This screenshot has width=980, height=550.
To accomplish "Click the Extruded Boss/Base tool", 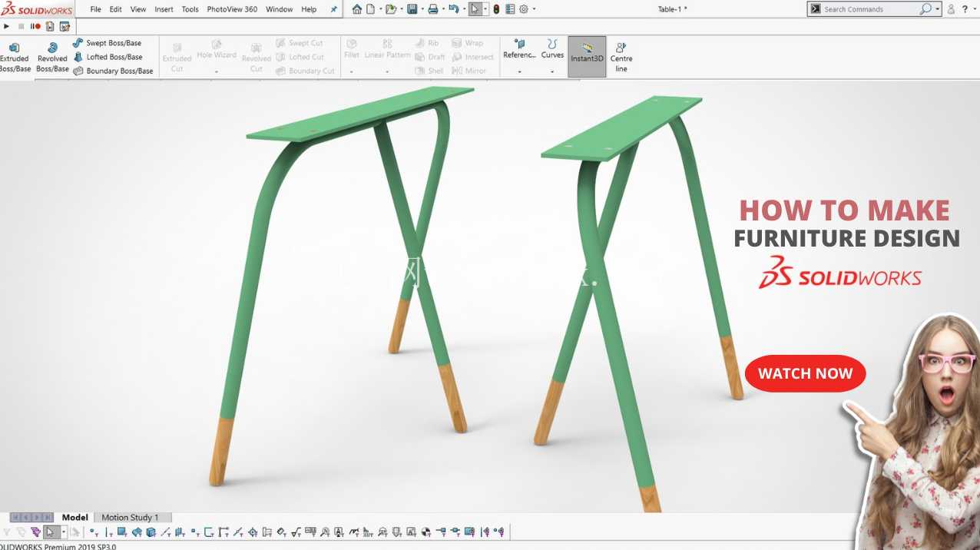I will point(15,58).
